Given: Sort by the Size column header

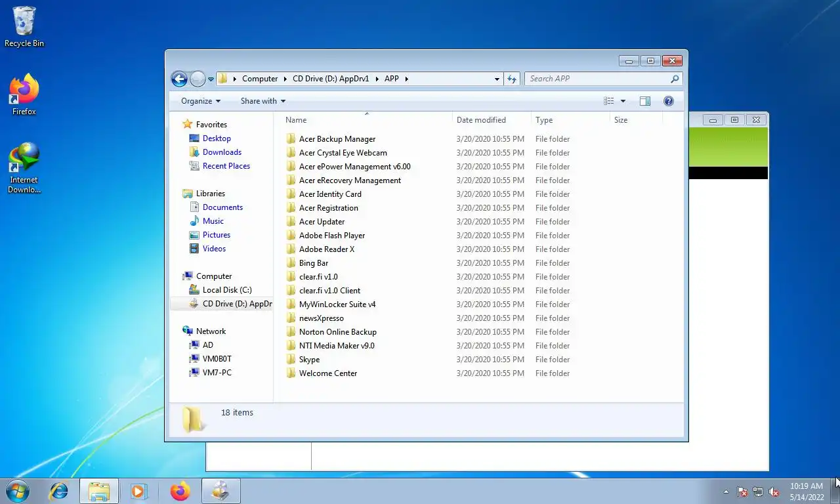Looking at the screenshot, I should pyautogui.click(x=635, y=120).
